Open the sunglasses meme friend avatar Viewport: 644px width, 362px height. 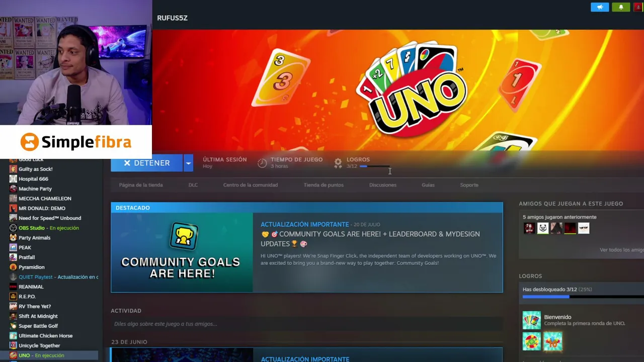pos(583,228)
